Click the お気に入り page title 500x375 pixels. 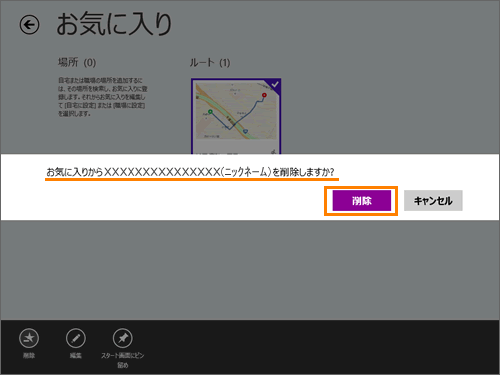114,24
